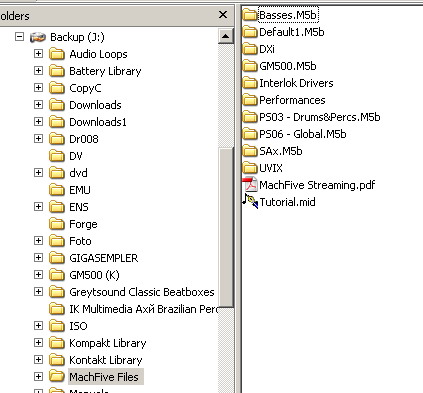Screen dimensions: 423x393
Task: Select the highlighted MachFive Files label
Action: tap(106, 377)
